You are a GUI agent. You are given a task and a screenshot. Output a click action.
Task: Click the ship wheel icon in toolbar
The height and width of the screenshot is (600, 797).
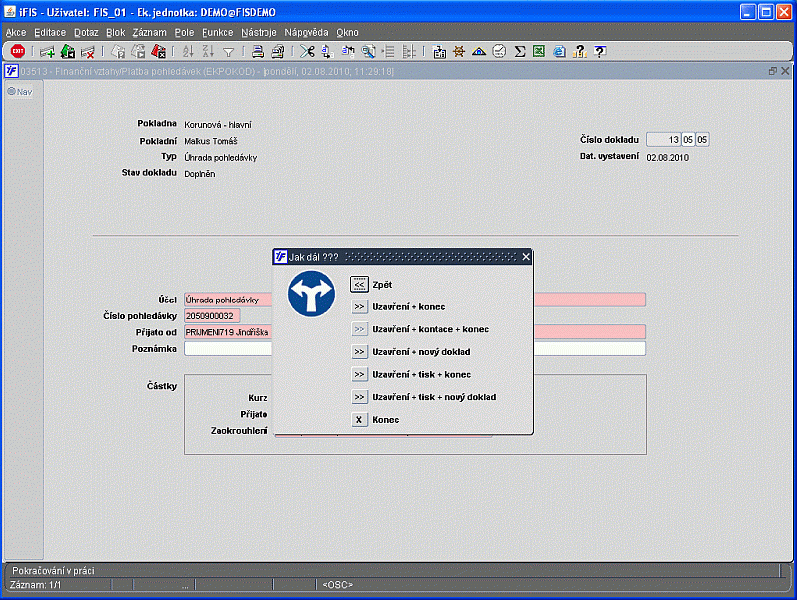click(x=459, y=51)
